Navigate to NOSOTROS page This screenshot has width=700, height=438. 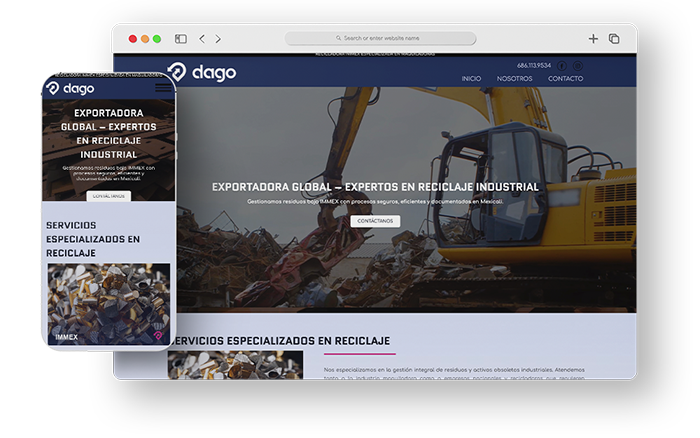pos(514,78)
